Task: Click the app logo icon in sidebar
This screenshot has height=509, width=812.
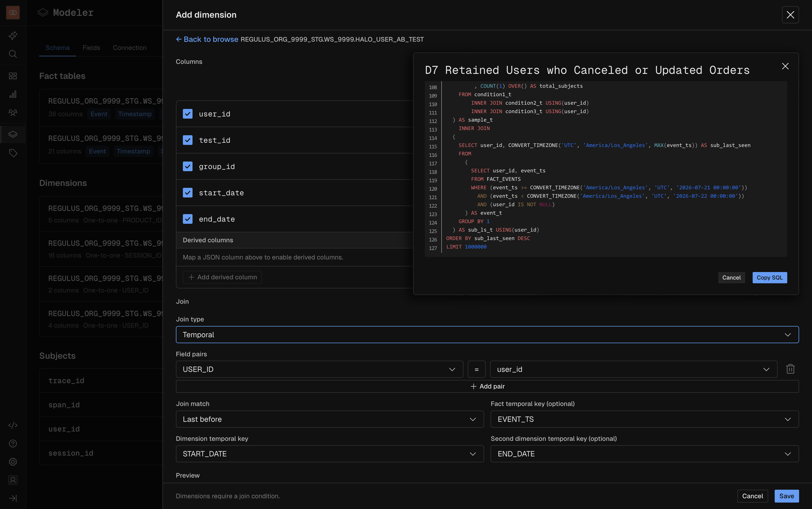Action: coord(13,12)
